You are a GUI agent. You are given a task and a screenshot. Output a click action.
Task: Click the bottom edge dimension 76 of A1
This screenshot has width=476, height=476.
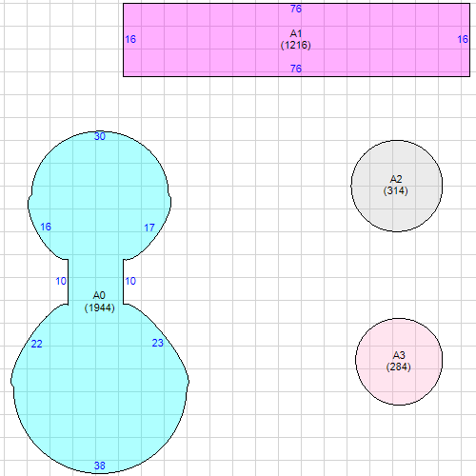click(296, 69)
